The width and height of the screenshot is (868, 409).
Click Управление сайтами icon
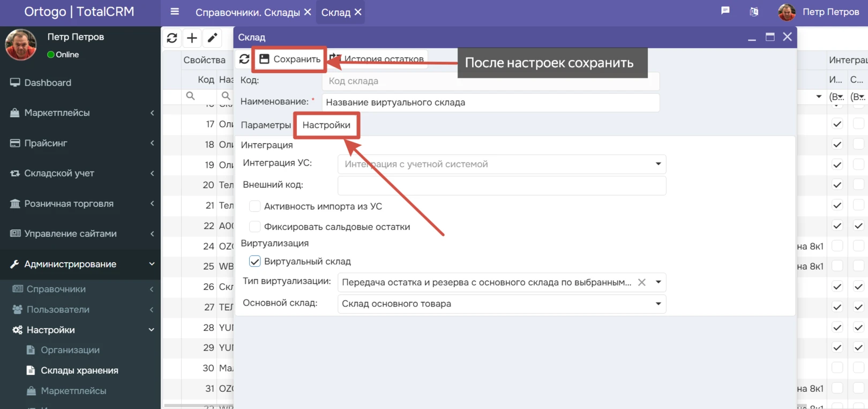point(15,234)
